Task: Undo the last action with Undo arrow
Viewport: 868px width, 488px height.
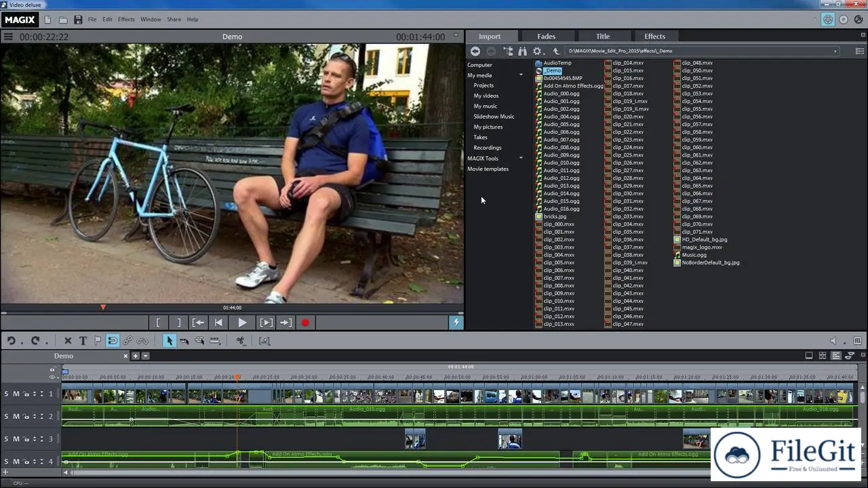Action: (x=12, y=341)
